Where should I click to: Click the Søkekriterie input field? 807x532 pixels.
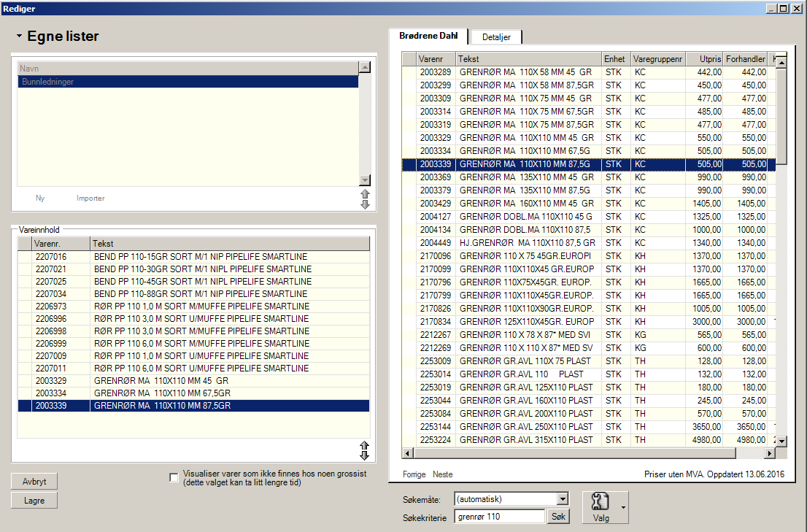pyautogui.click(x=499, y=517)
